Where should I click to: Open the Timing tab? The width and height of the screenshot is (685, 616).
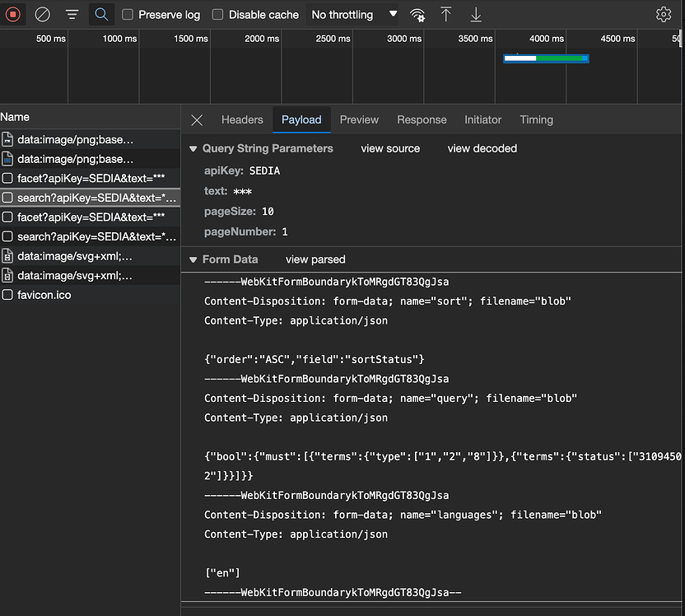pos(536,119)
